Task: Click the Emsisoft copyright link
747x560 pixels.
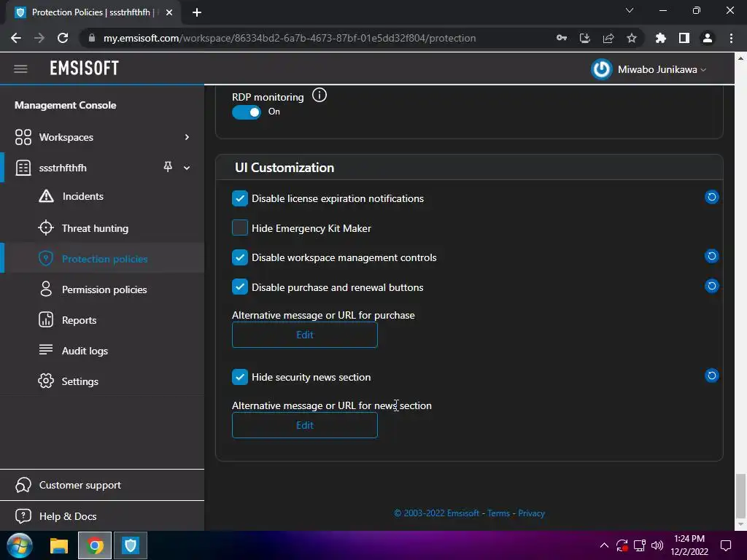Action: tap(436, 513)
